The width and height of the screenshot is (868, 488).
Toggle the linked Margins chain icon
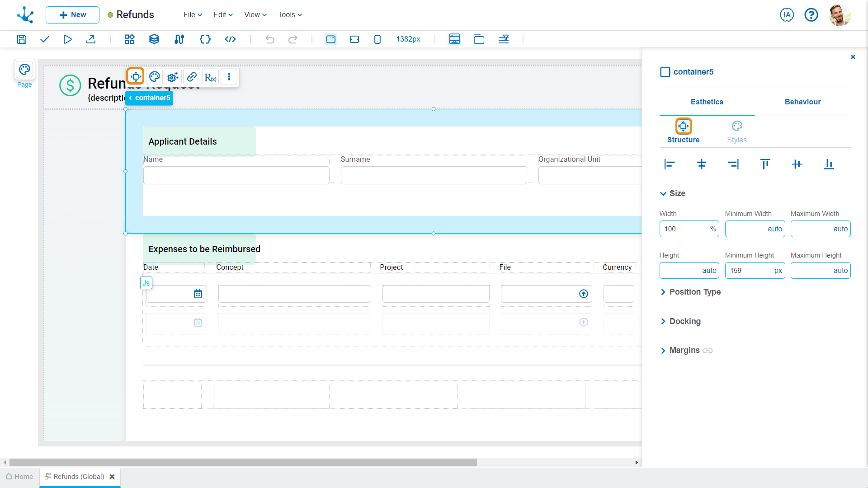pyautogui.click(x=708, y=351)
